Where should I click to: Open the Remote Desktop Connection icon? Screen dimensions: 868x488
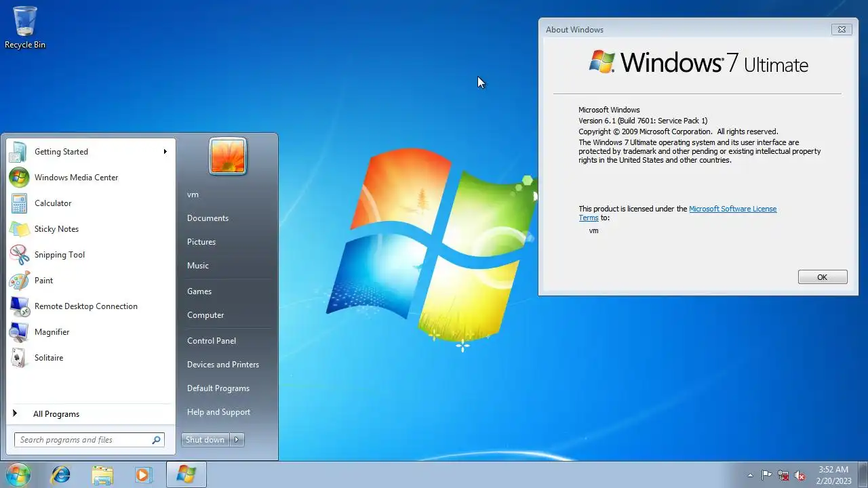[x=18, y=306]
